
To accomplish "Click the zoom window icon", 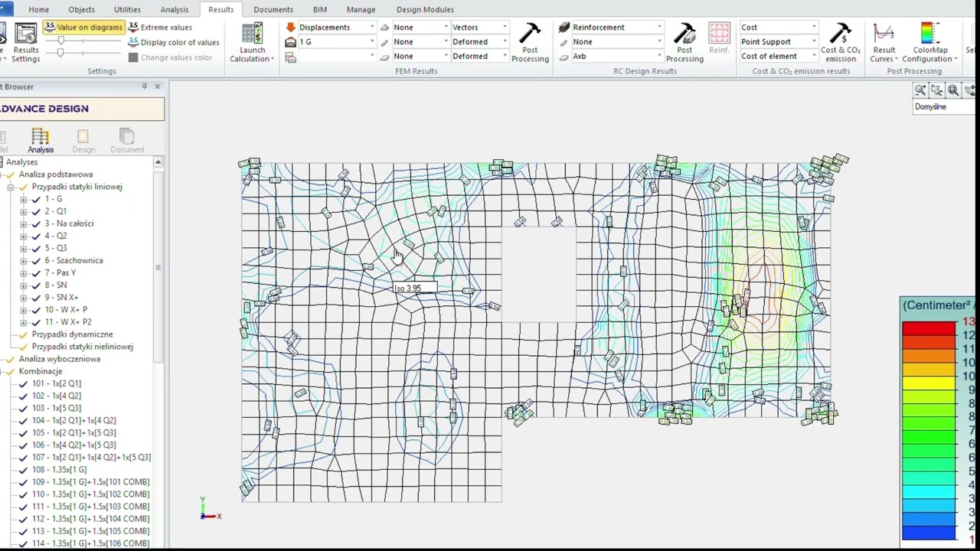I will click(937, 90).
